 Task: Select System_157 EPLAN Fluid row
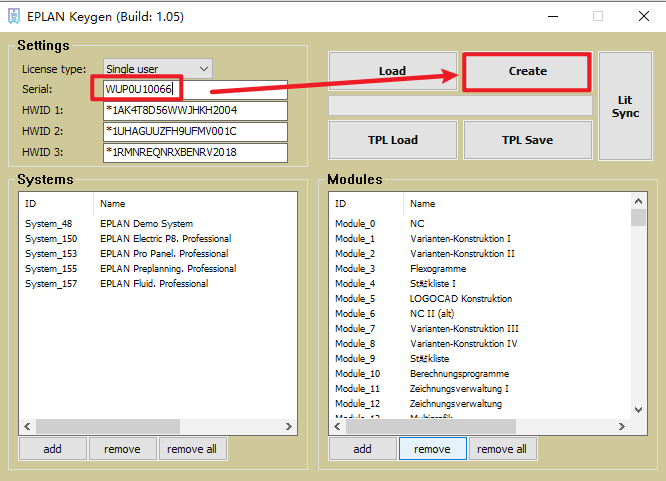click(x=158, y=283)
